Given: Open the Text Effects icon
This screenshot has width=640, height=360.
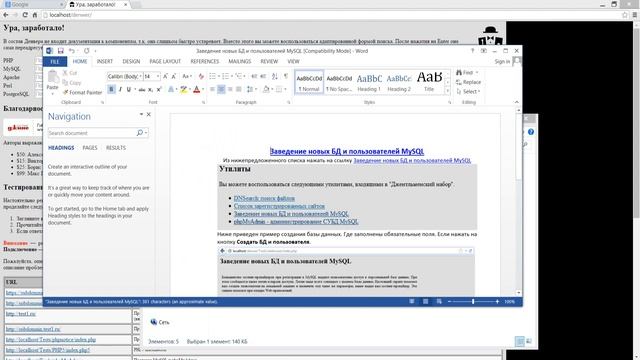Looking at the screenshot, I should coord(171,89).
